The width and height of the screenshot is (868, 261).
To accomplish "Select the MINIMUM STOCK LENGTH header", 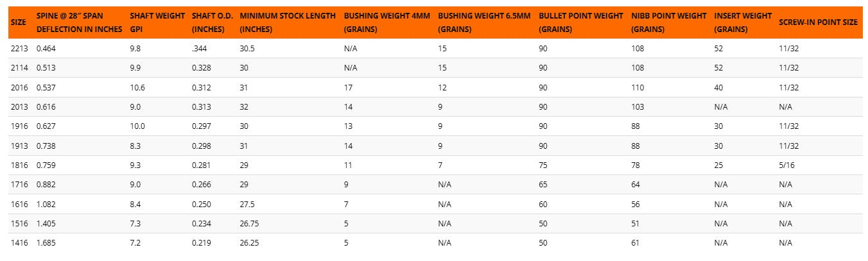I will (x=287, y=22).
